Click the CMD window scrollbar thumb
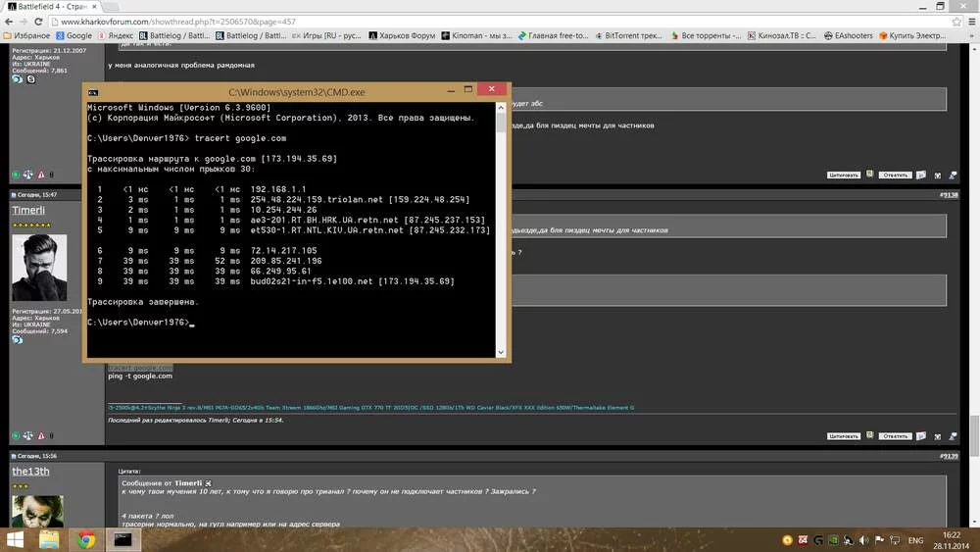The height and width of the screenshot is (552, 980). 501,122
